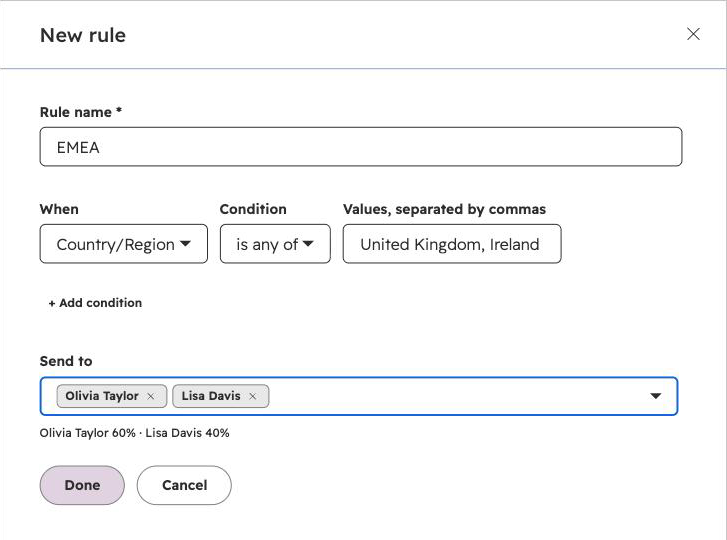
Task: Save the rule with Done
Action: click(x=82, y=485)
